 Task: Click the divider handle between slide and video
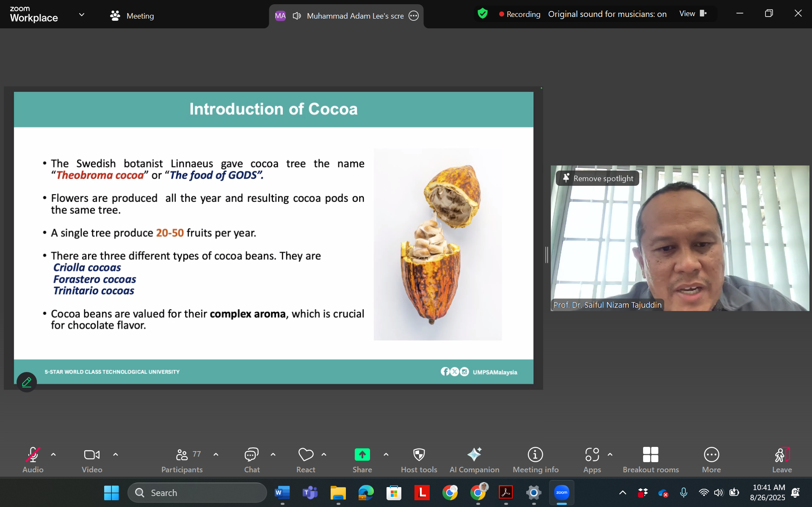(547, 255)
